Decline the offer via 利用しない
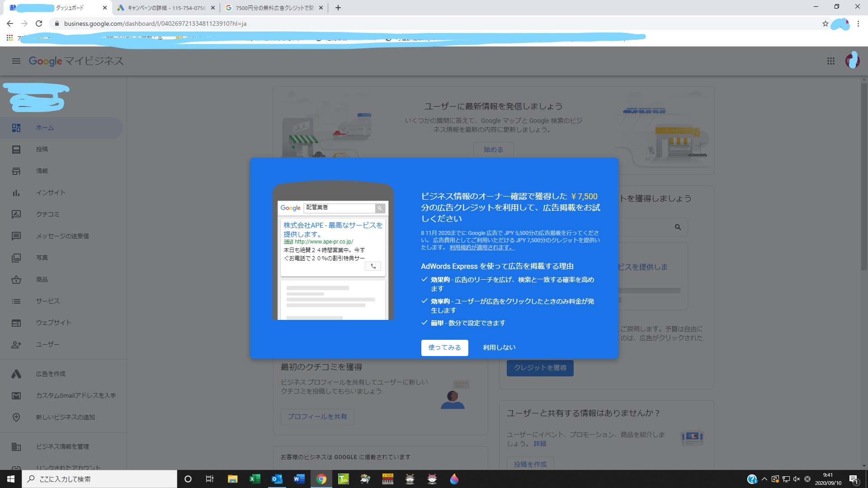Image resolution: width=868 pixels, height=488 pixels. [499, 347]
